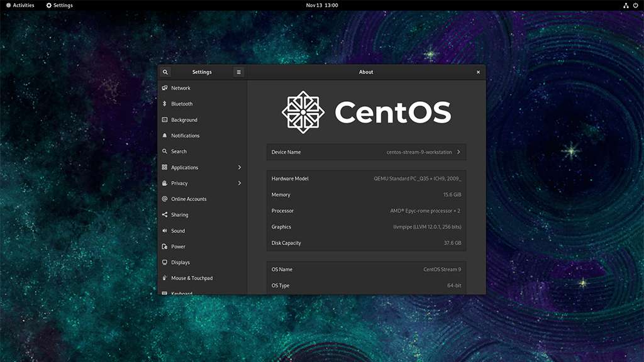The image size is (644, 362).
Task: Open the hamburger menu in Settings header
Action: (238, 72)
